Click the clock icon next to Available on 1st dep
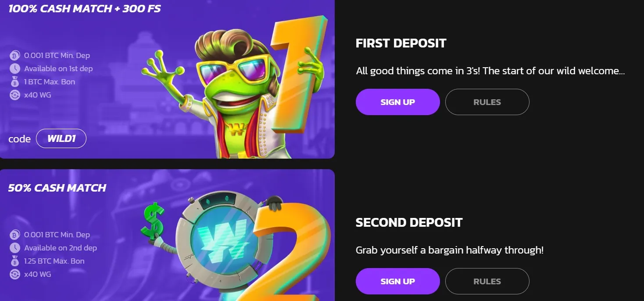Image resolution: width=644 pixels, height=301 pixels. point(15,69)
